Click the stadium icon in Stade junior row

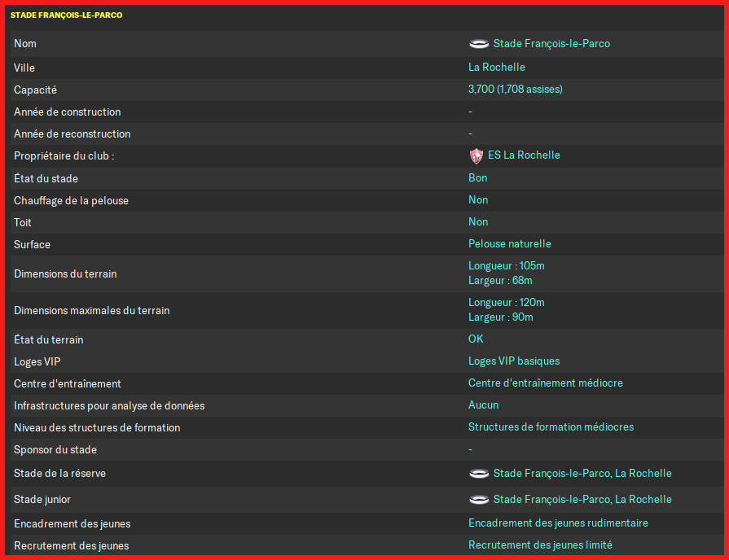coord(479,500)
